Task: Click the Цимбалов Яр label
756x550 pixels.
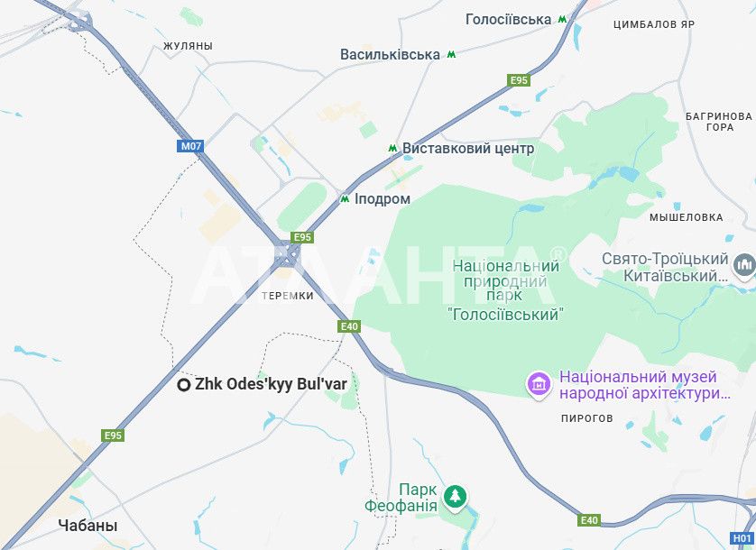Action: (654, 24)
